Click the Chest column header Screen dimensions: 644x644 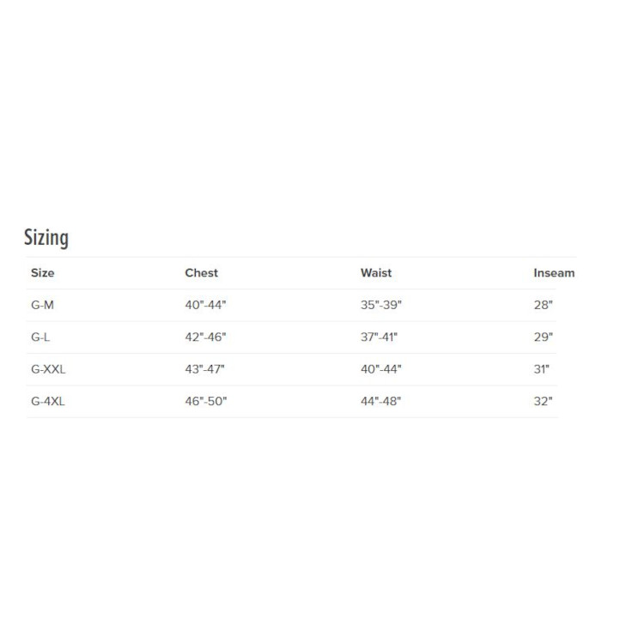click(x=202, y=273)
